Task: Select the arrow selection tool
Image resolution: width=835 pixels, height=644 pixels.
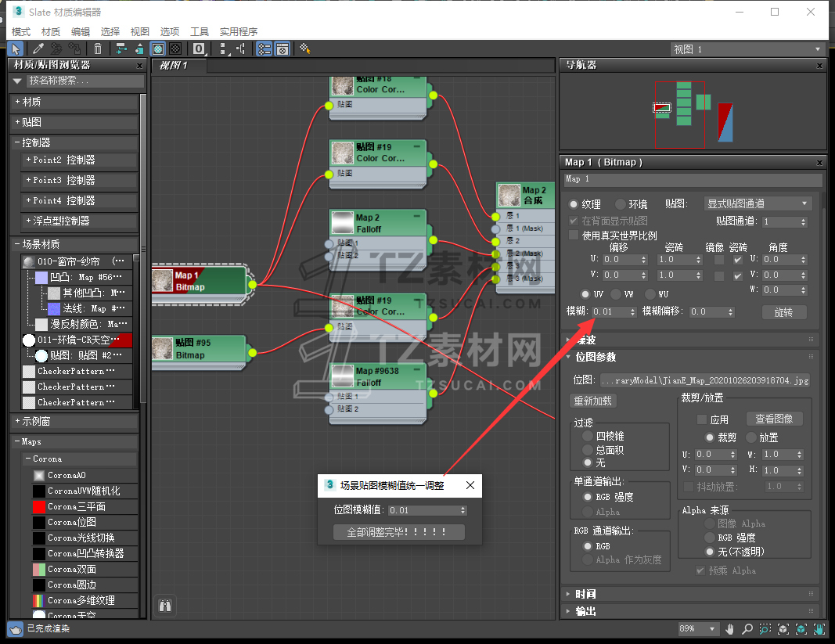Action: 16,49
